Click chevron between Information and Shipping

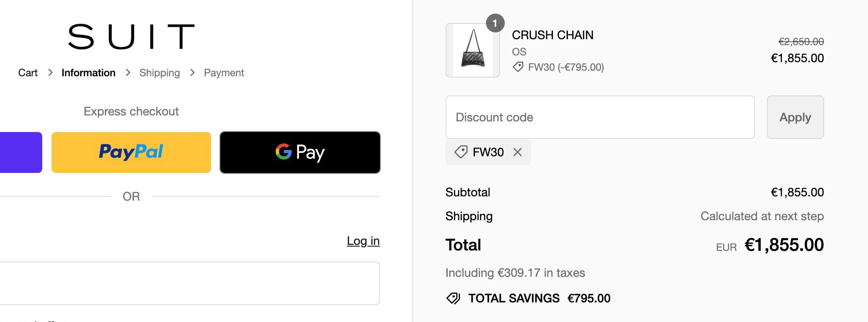(128, 73)
